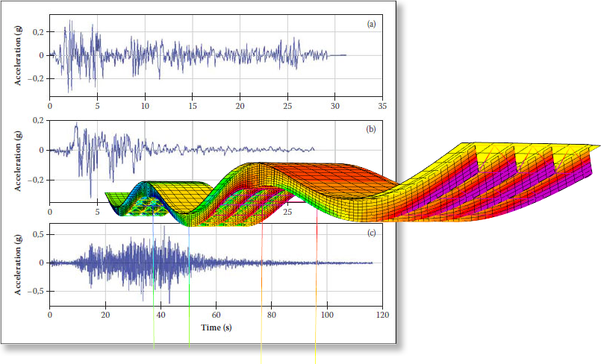Click the 35 tick on top chart
This screenshot has width=601, height=364.
click(x=382, y=106)
